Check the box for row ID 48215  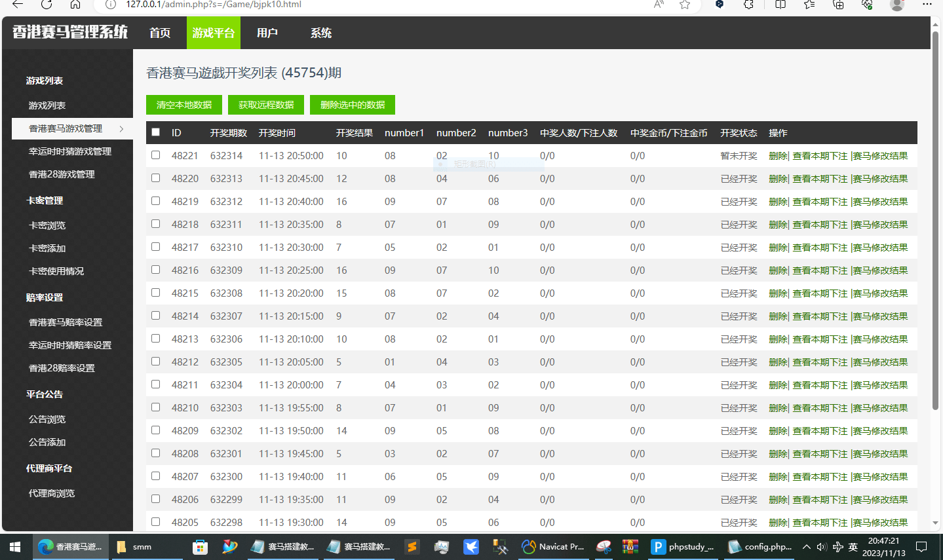pyautogui.click(x=155, y=292)
